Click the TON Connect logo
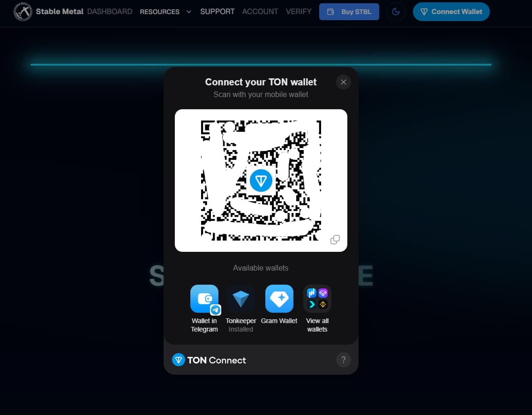Image resolution: width=532 pixels, height=415 pixels. click(209, 360)
